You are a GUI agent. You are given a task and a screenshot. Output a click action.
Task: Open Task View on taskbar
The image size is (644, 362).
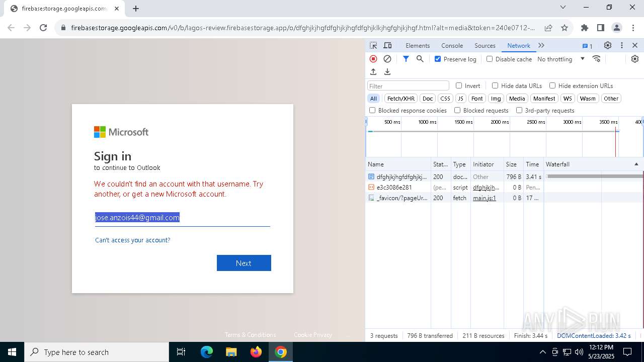click(x=181, y=352)
